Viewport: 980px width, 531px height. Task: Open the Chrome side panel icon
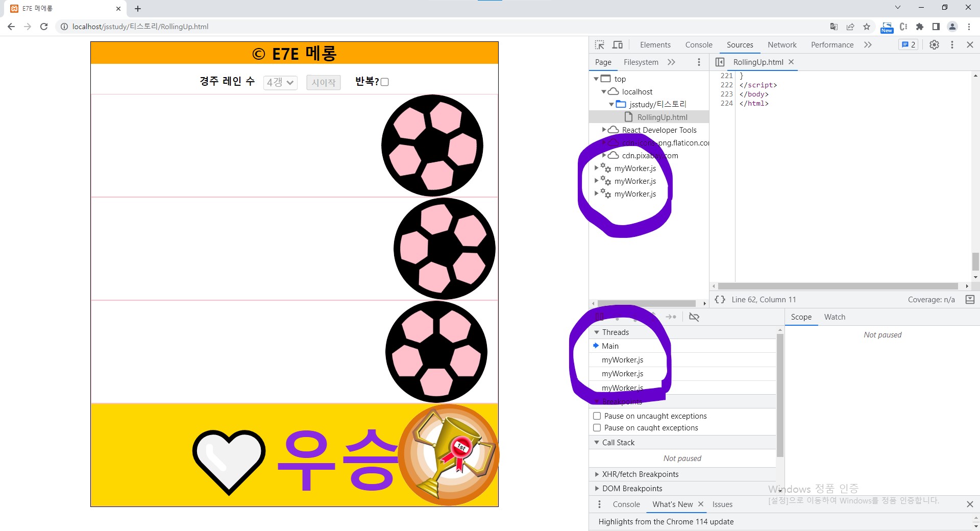coord(936,27)
